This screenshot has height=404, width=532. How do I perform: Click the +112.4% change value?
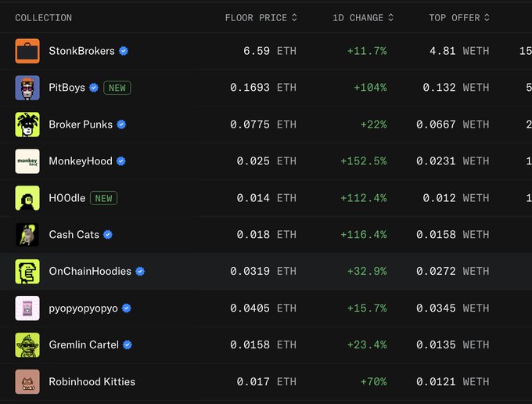364,198
